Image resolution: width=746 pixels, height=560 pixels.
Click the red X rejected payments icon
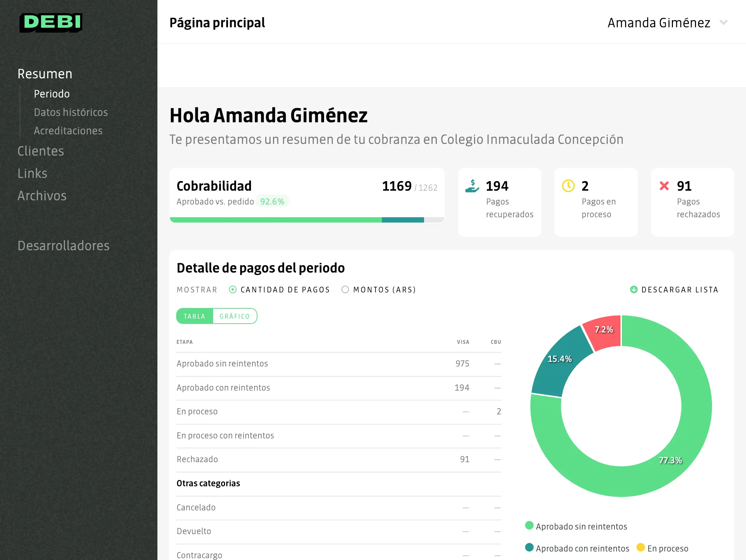coord(664,186)
